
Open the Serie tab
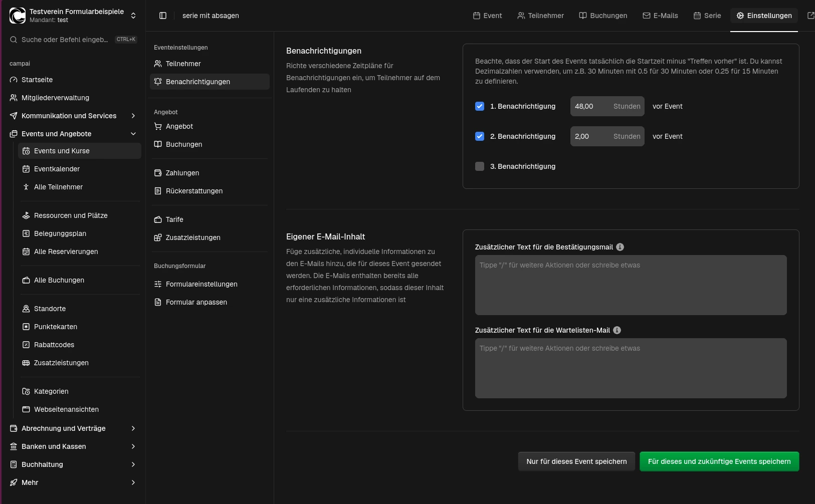click(707, 16)
